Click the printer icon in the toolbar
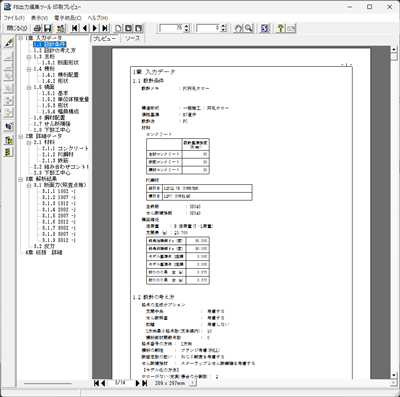400x397 pixels. [x=38, y=28]
